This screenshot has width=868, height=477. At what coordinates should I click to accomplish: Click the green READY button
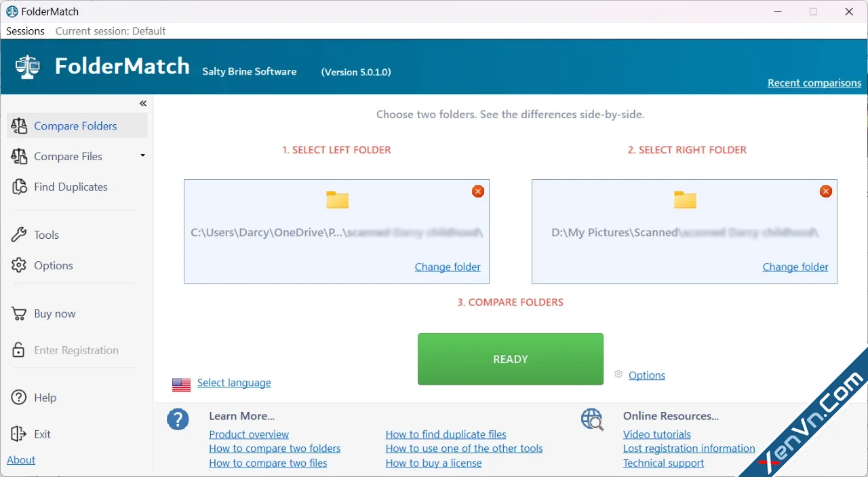(511, 359)
